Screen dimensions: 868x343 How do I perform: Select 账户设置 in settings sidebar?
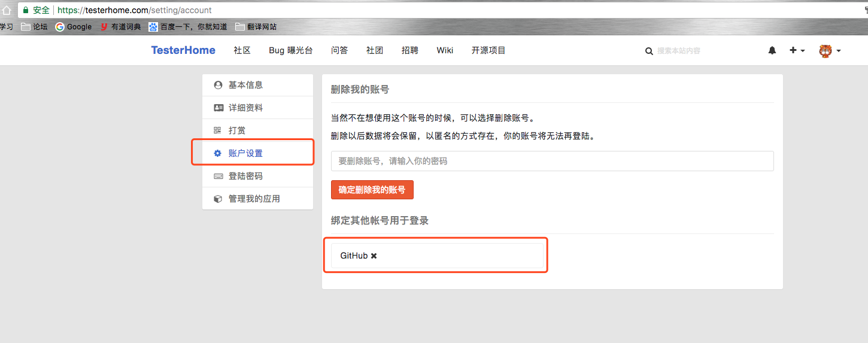point(257,153)
